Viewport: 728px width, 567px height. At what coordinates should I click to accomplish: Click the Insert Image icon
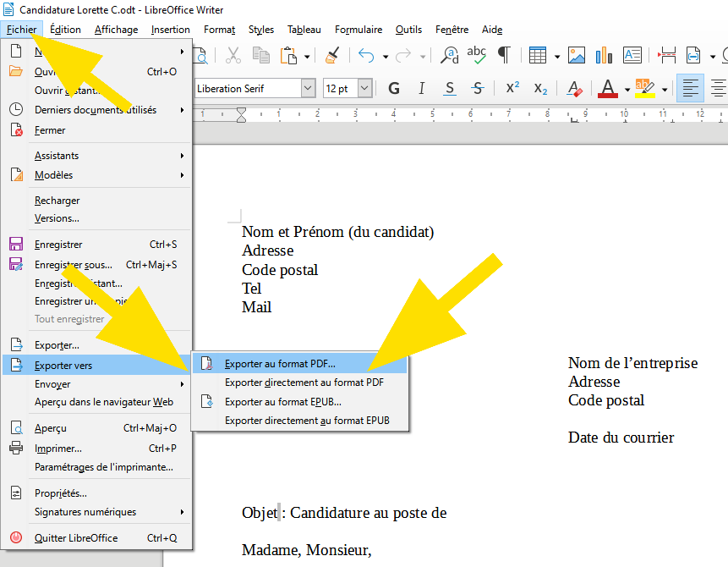pyautogui.click(x=577, y=55)
